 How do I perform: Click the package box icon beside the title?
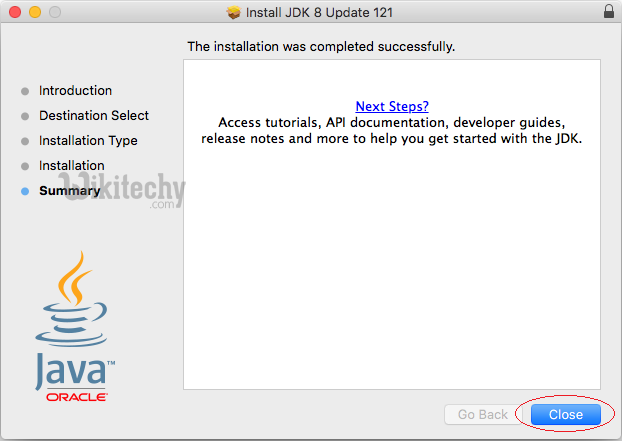(x=233, y=13)
